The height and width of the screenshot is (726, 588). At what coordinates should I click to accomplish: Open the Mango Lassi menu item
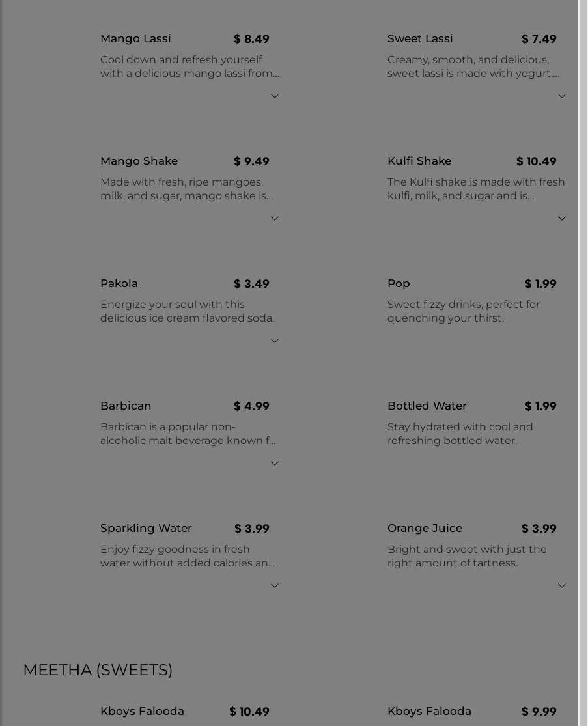[135, 39]
